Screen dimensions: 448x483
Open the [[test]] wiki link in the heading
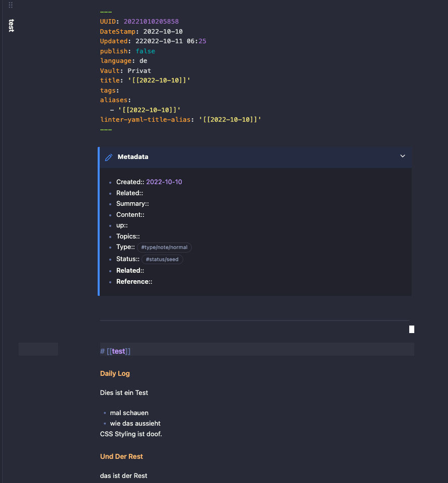tap(118, 351)
